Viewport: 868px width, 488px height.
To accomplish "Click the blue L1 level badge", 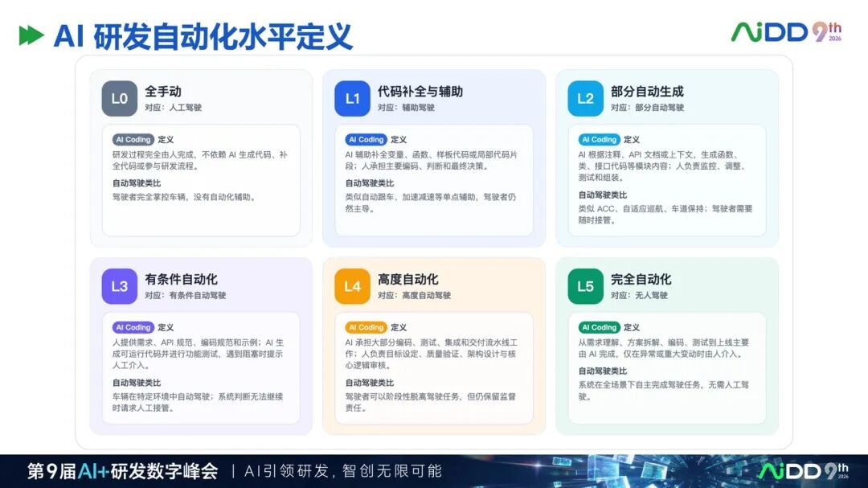I will [x=352, y=99].
